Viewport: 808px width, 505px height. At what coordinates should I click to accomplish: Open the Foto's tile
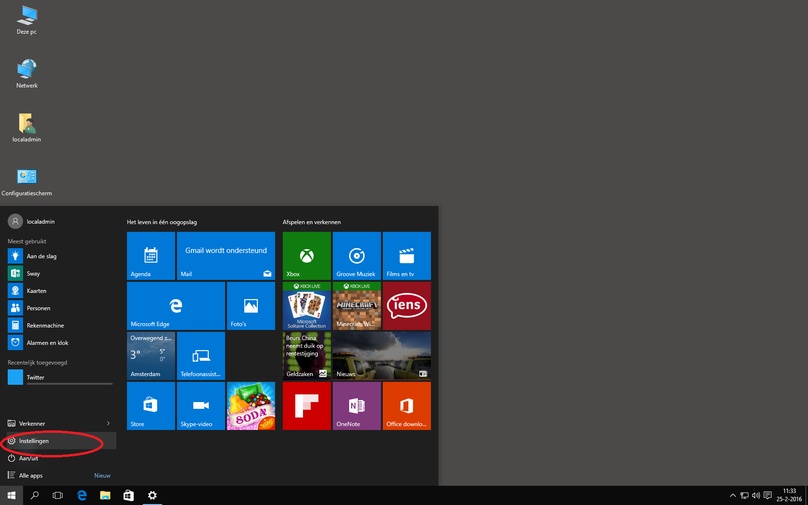tap(251, 306)
